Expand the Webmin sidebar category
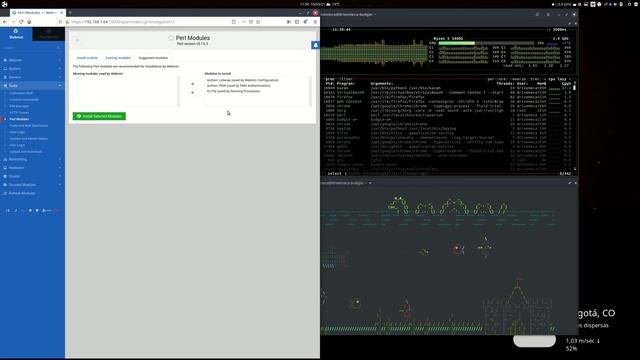The width and height of the screenshot is (640, 360). tap(32, 60)
